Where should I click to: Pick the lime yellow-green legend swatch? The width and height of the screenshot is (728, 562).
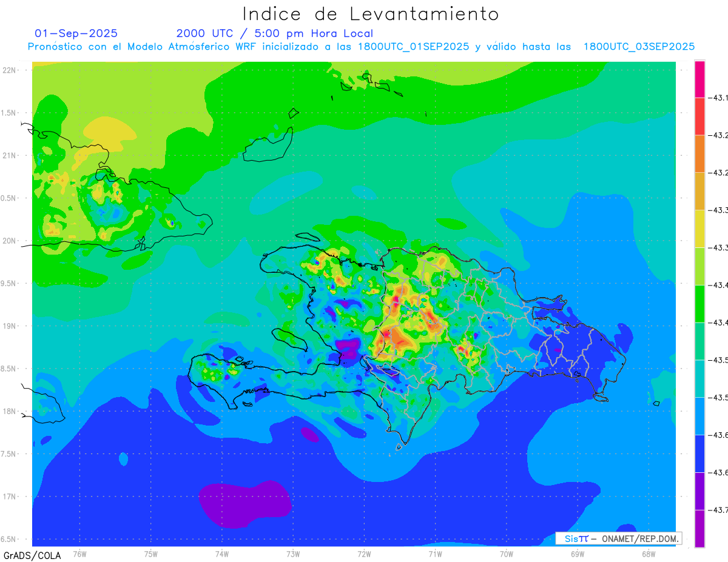pos(699,266)
